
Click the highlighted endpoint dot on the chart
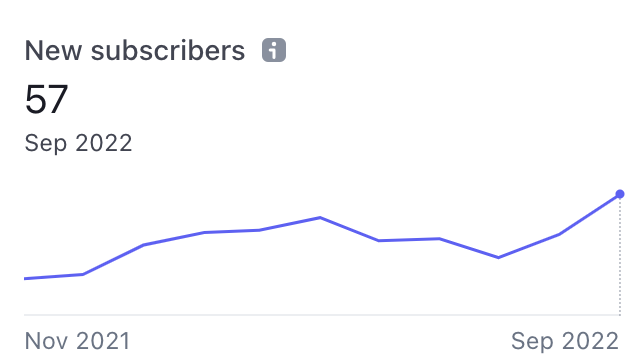[x=620, y=194]
